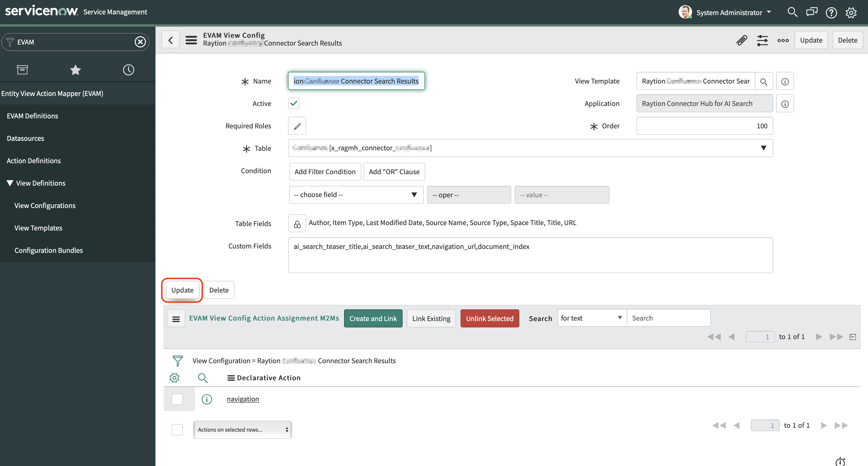Unlock Table Fields using the lock icon
This screenshot has width=868, height=466.
pos(297,223)
